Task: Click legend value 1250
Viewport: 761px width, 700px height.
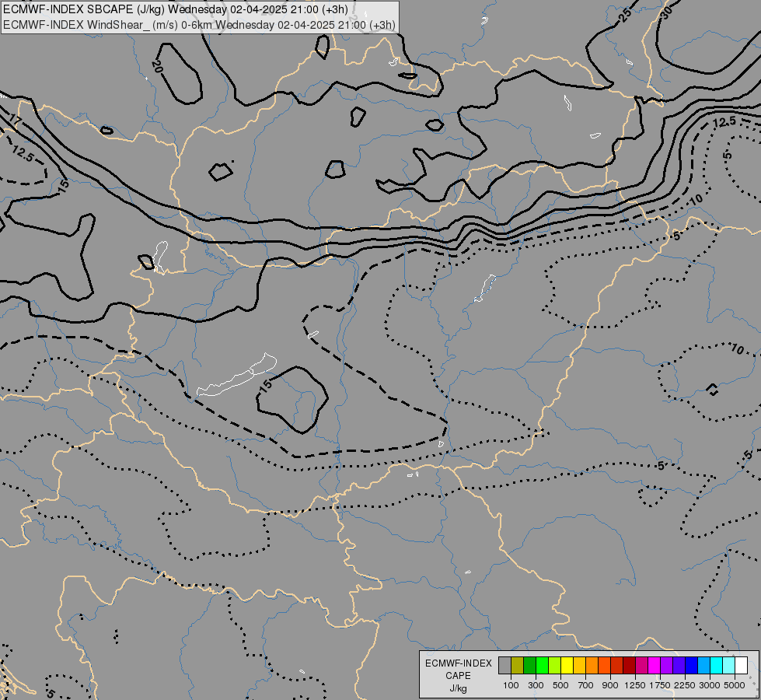Action: (635, 685)
